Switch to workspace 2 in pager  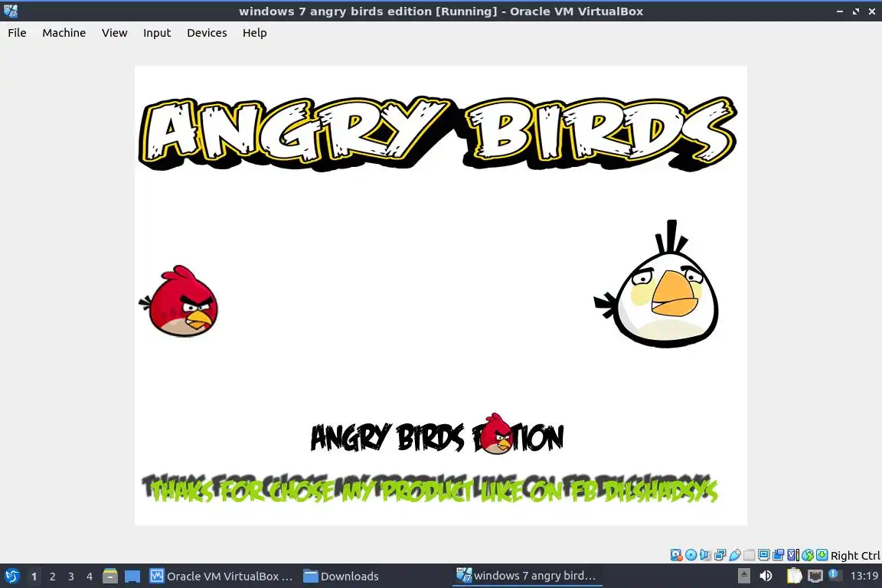pyautogui.click(x=52, y=577)
